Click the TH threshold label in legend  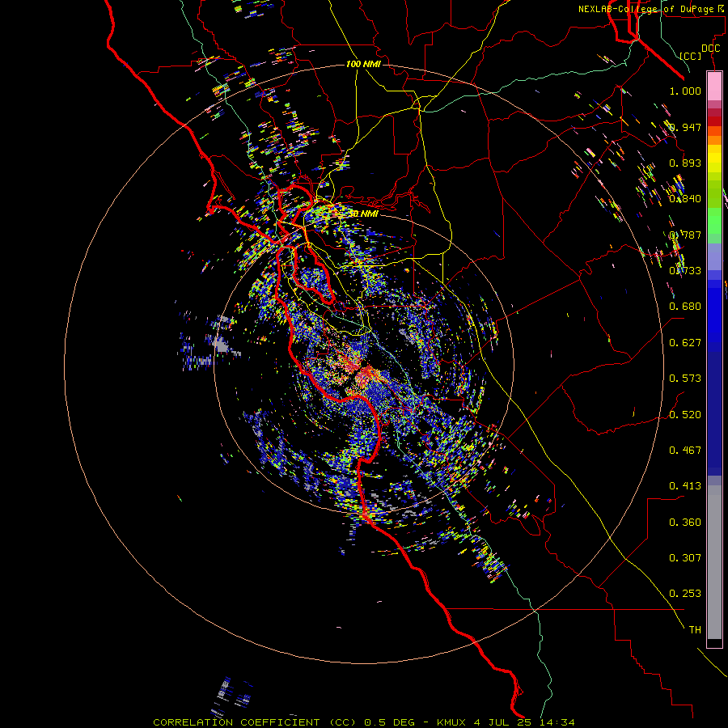[x=695, y=630]
